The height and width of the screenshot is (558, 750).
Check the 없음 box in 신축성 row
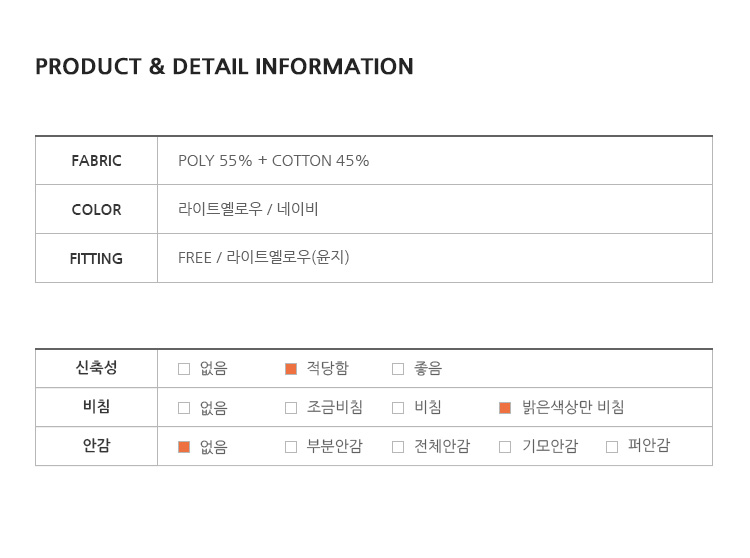pos(184,369)
